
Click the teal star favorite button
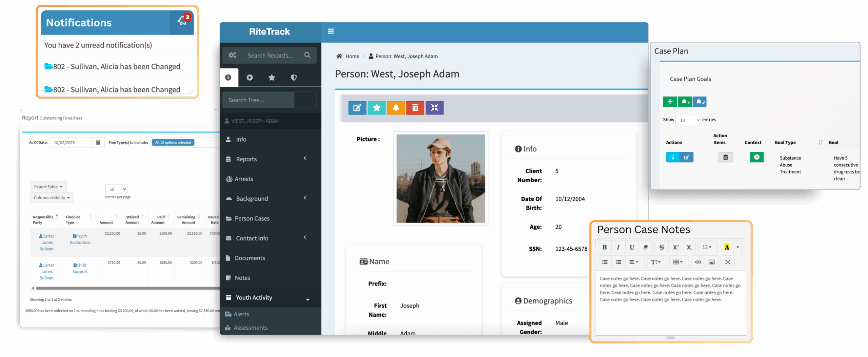[376, 108]
